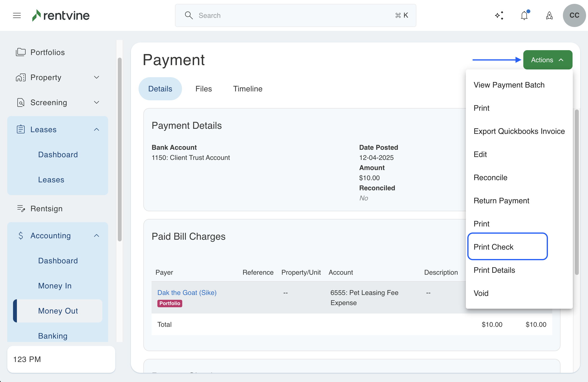Switch to the Files tab

(203, 89)
